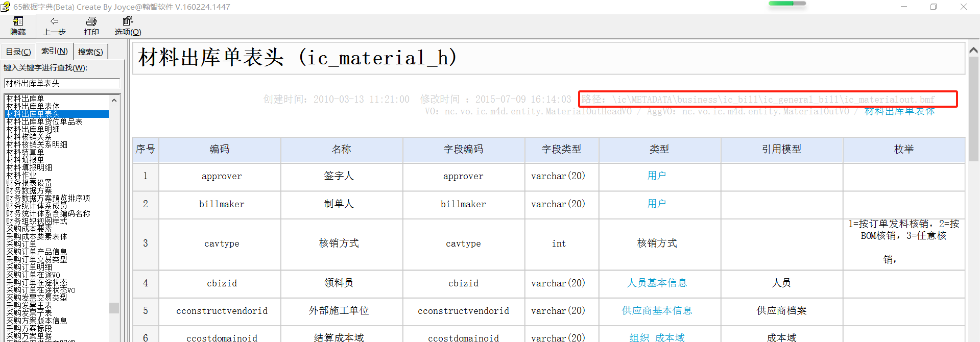Select 财务数据方案 in list
Viewport: 980px width, 342px height.
click(x=29, y=190)
